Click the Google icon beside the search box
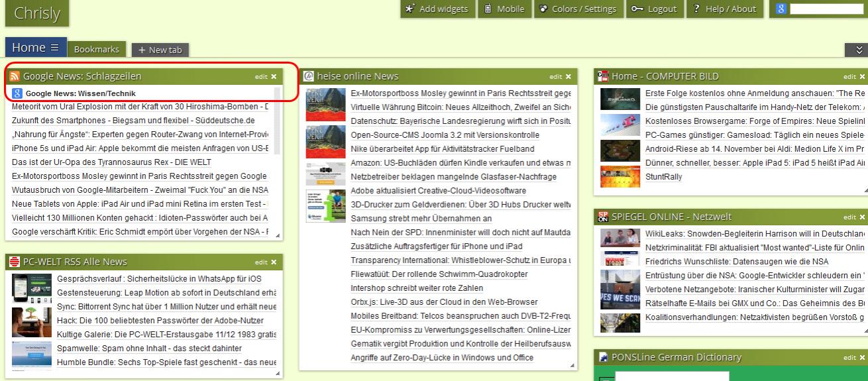The image size is (868, 381). click(x=781, y=9)
